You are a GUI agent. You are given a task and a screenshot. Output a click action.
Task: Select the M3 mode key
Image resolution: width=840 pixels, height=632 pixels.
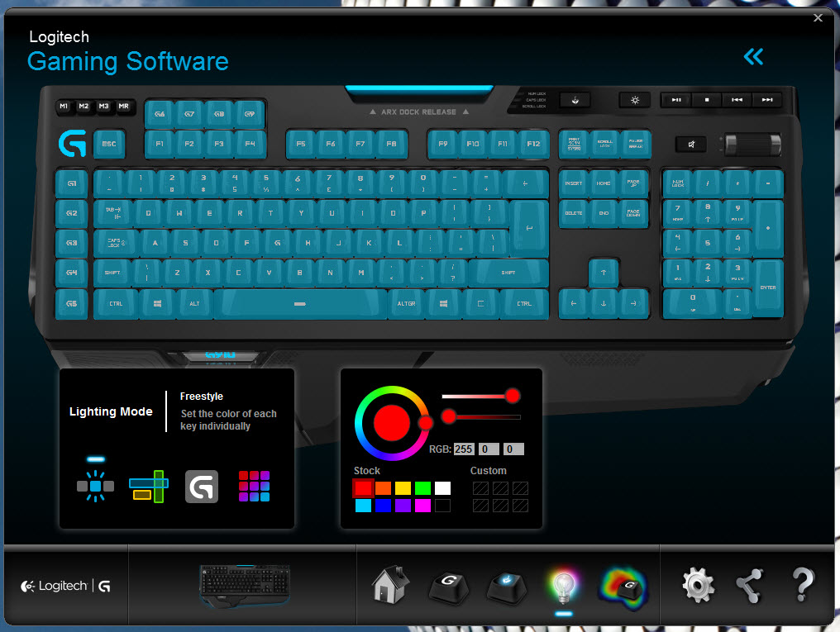pyautogui.click(x=103, y=106)
